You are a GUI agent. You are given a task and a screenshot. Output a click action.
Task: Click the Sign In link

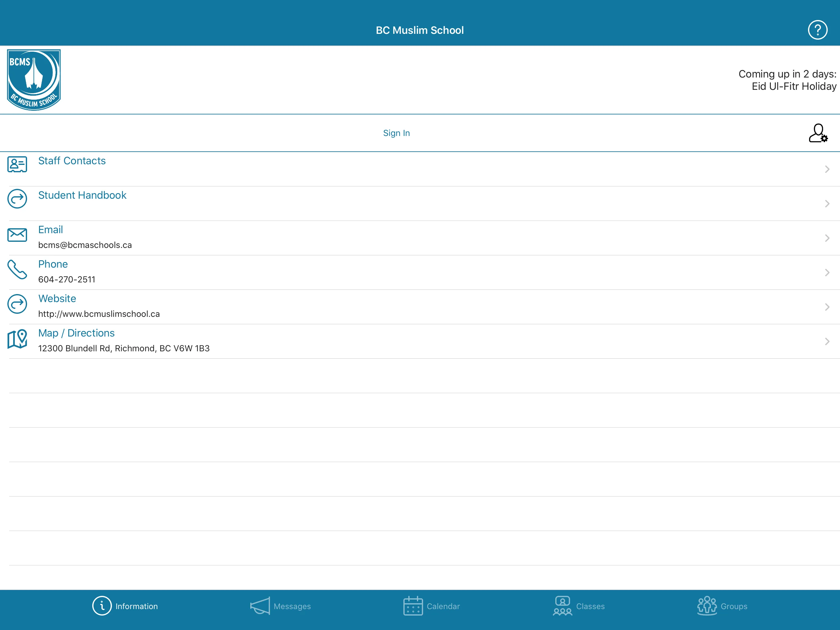point(396,132)
